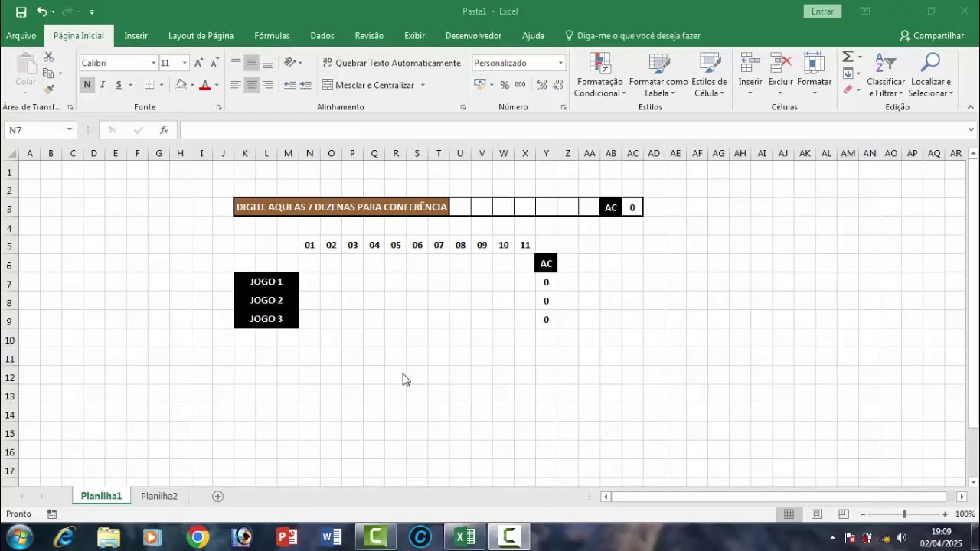Open Formatação Condicional menu
Viewport: 980px width, 551px height.
tap(600, 75)
